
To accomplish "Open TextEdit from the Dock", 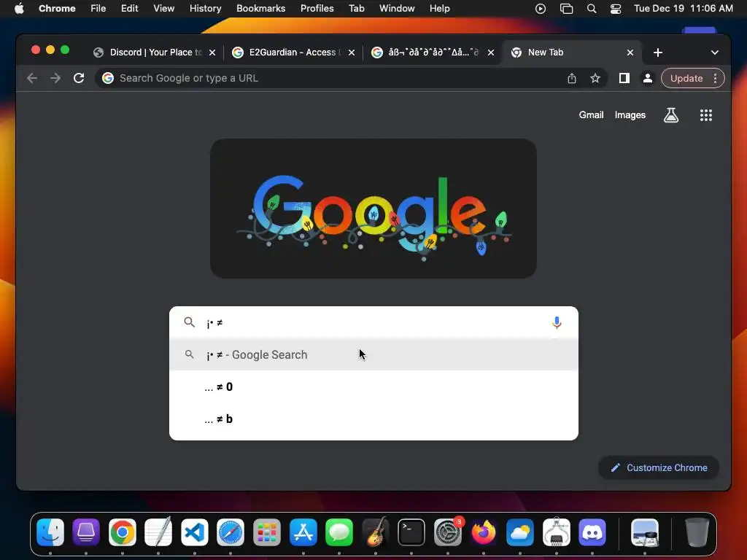I will pyautogui.click(x=158, y=532).
